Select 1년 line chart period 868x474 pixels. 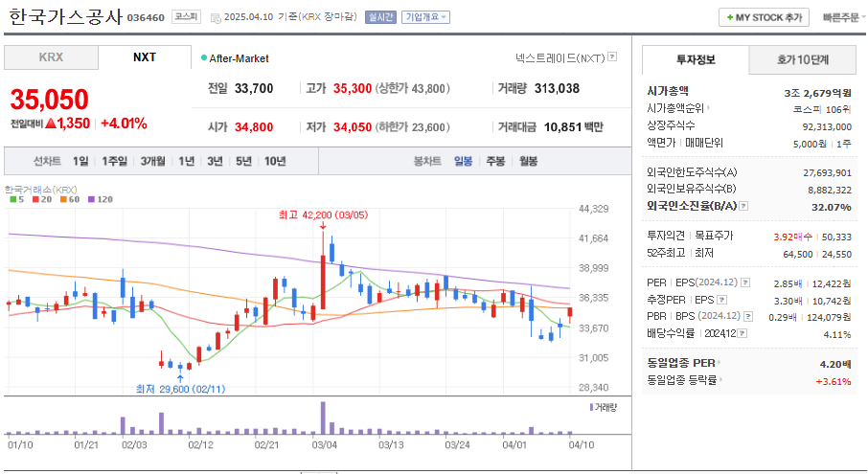(x=187, y=161)
